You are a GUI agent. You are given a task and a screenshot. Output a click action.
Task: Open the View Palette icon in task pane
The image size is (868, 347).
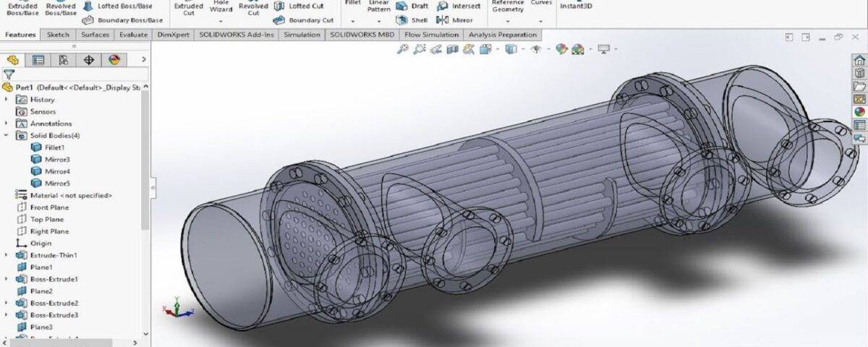tap(859, 99)
